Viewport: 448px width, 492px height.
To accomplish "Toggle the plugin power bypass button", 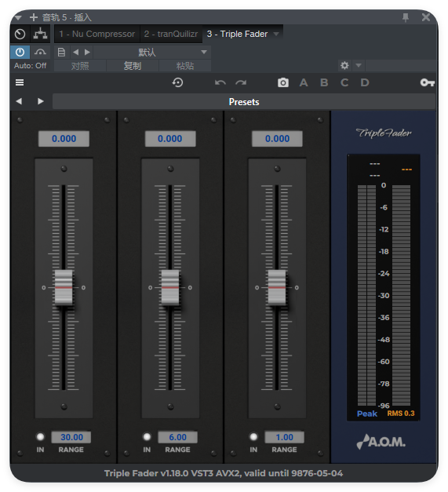I will (x=20, y=52).
